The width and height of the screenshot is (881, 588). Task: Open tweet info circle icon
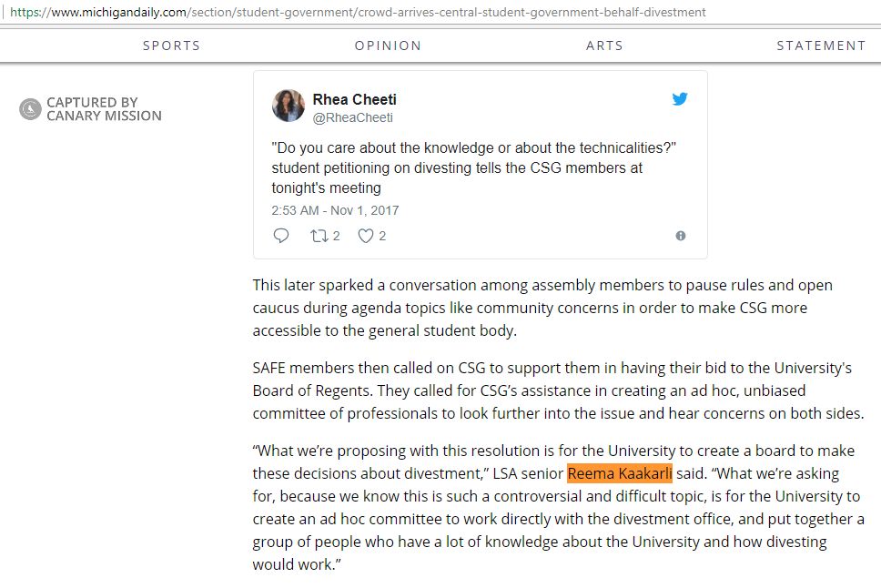[x=681, y=236]
